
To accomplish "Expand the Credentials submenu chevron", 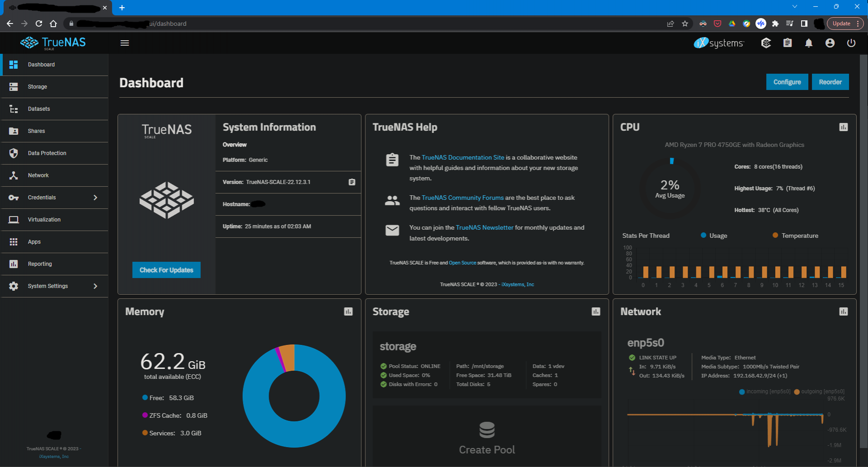I will pos(95,198).
